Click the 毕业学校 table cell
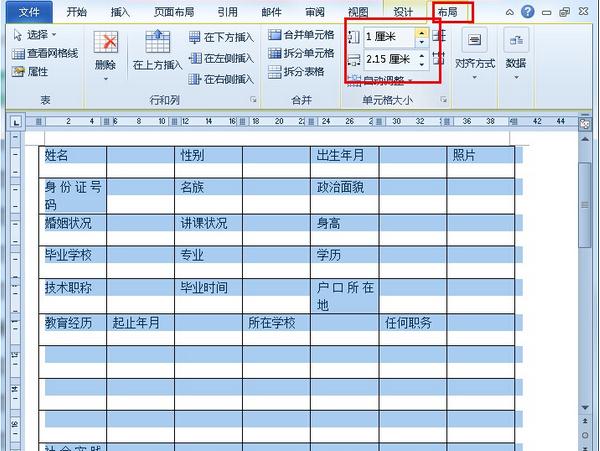 pos(73,262)
